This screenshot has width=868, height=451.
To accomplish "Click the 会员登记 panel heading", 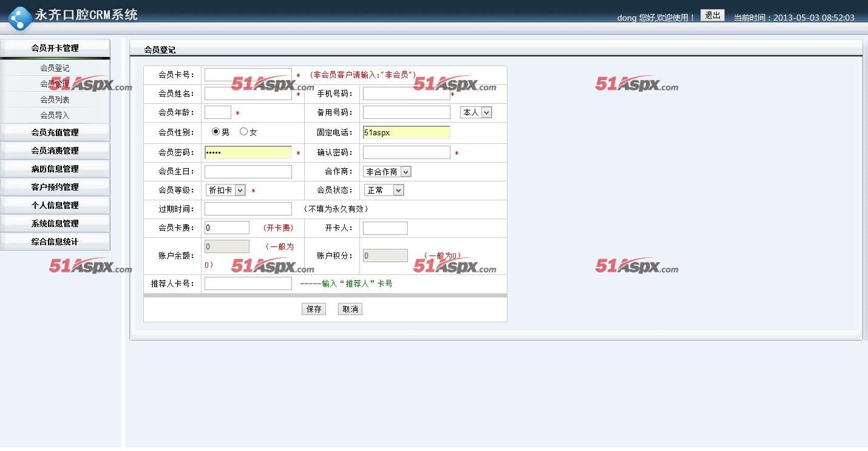I will 160,50.
